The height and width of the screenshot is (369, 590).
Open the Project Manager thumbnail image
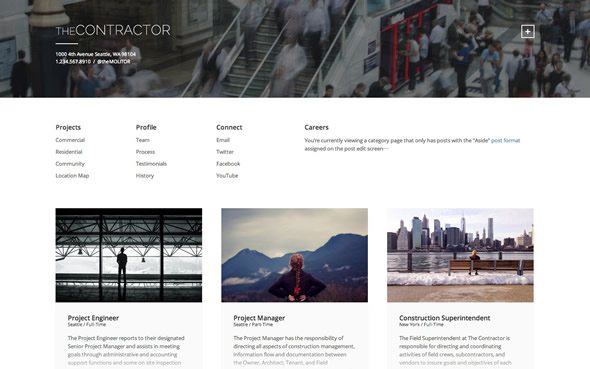point(295,255)
